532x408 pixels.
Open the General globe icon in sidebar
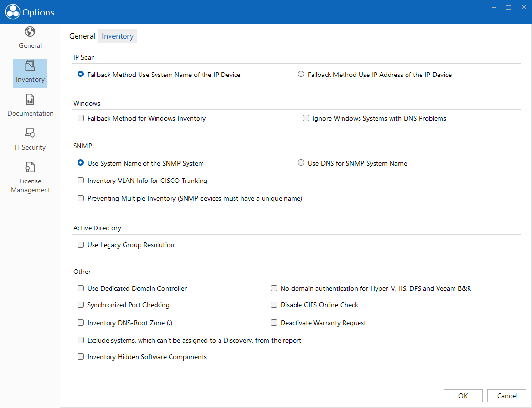(30, 32)
